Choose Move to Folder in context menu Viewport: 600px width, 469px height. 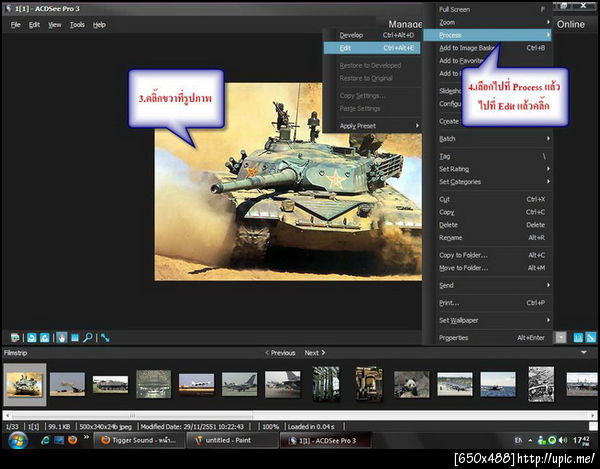coord(488,268)
